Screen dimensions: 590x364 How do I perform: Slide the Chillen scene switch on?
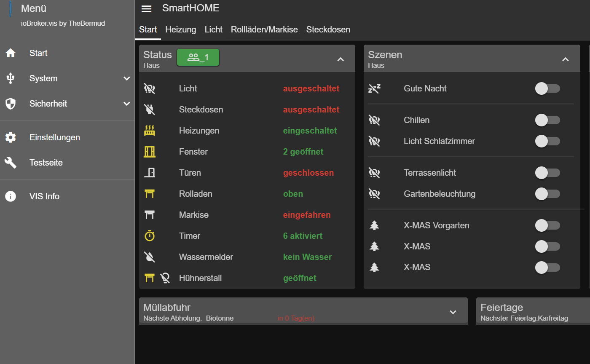(547, 120)
